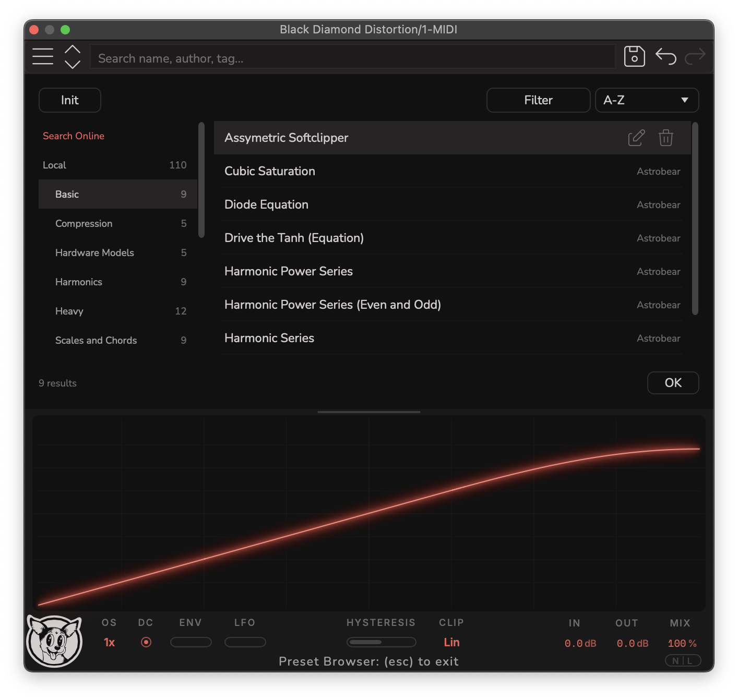Click the undo arrow icon
The width and height of the screenshot is (738, 700).
pyautogui.click(x=666, y=56)
